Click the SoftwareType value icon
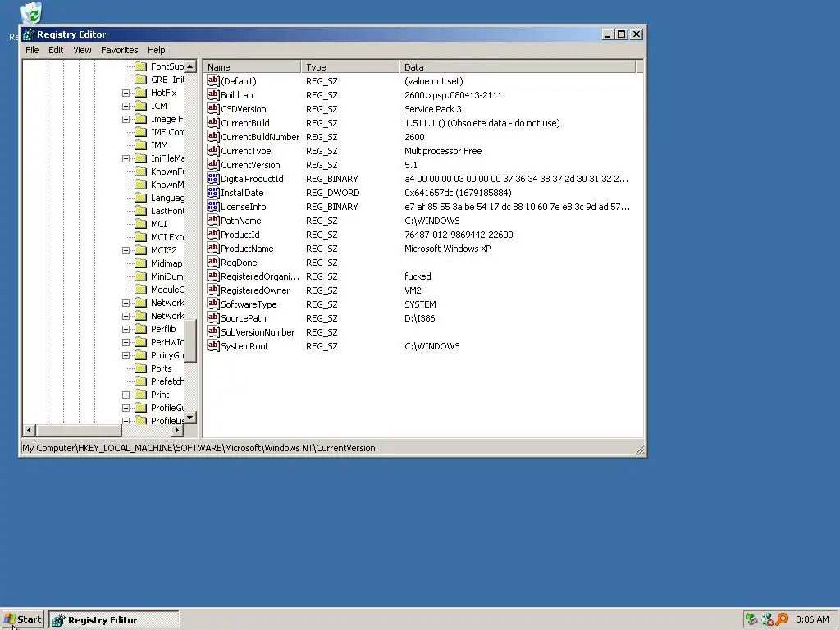The width and height of the screenshot is (840, 630). click(x=213, y=304)
